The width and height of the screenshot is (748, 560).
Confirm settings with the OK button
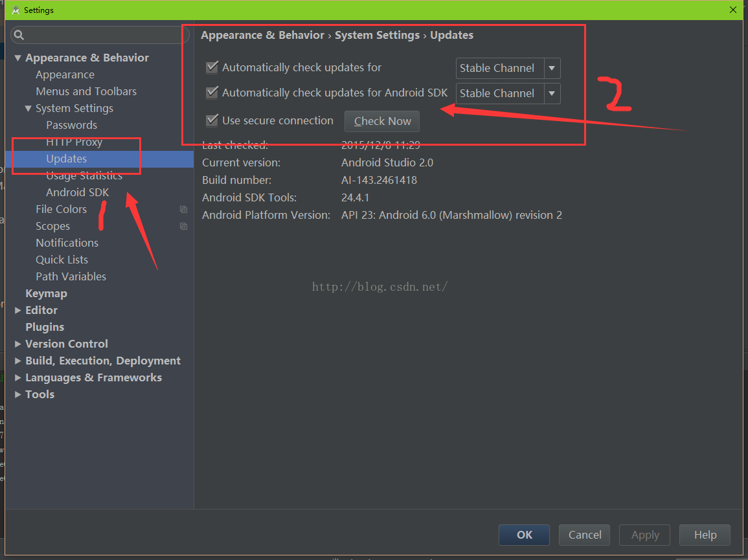click(x=525, y=535)
